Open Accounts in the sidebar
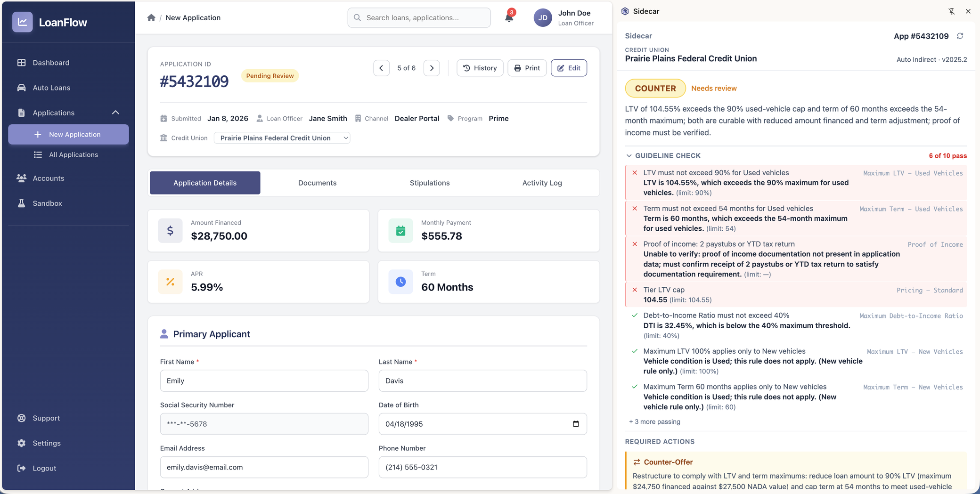This screenshot has height=494, width=980. (68, 178)
